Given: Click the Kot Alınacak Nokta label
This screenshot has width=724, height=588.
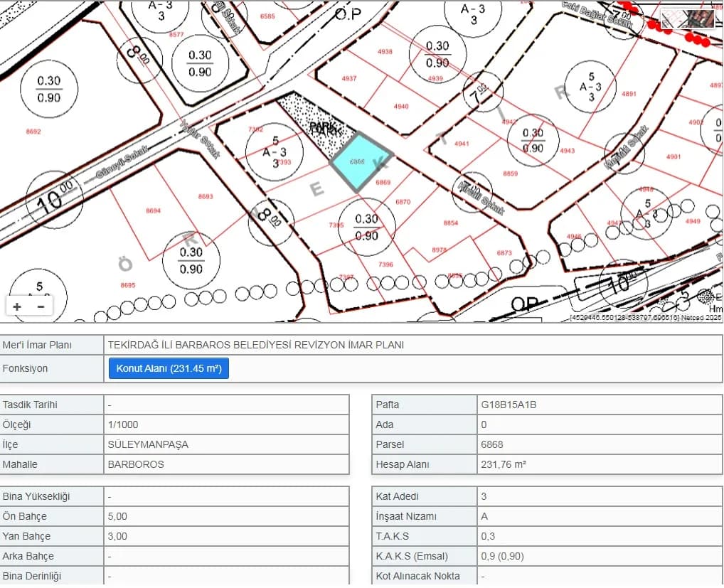Looking at the screenshot, I should pyautogui.click(x=418, y=576).
